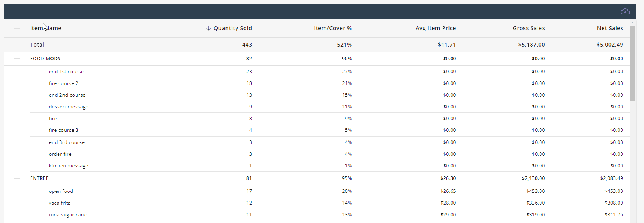Sort by Quantity Sold header
Viewport: 644px width, 223px height.
pos(232,28)
